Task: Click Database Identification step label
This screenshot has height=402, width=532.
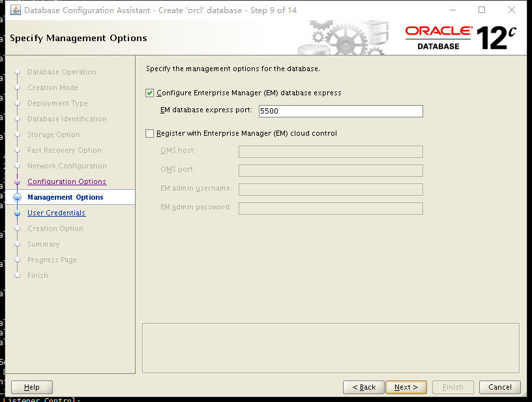Action: (x=67, y=119)
